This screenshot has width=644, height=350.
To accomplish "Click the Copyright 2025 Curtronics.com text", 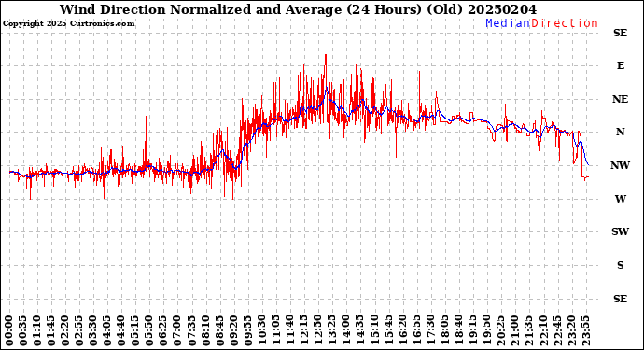I will coord(68,23).
